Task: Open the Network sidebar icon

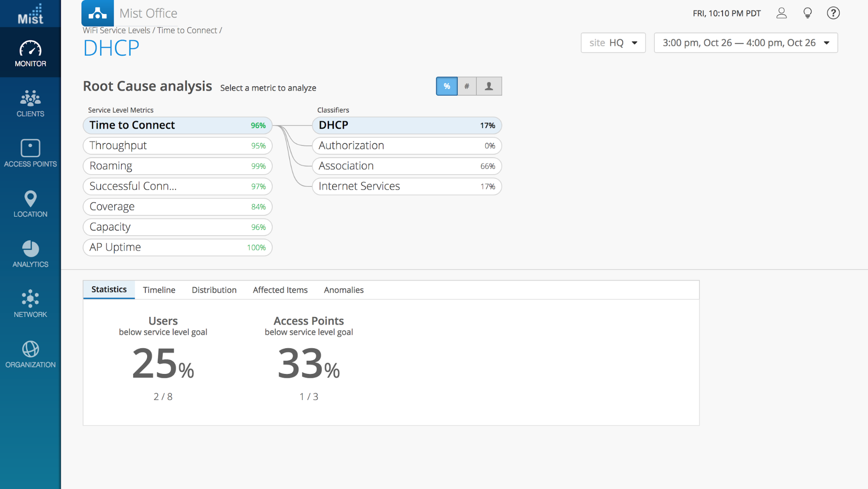Action: point(30,304)
